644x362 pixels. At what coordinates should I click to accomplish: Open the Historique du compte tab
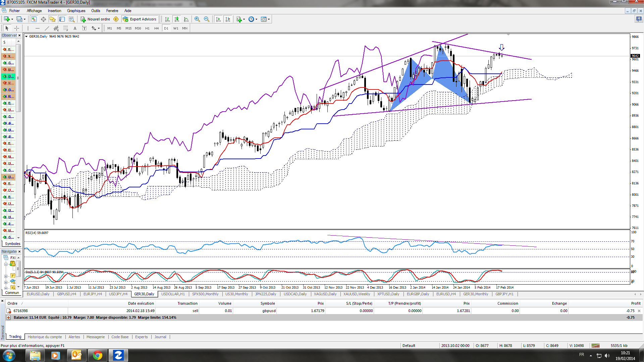(45, 337)
